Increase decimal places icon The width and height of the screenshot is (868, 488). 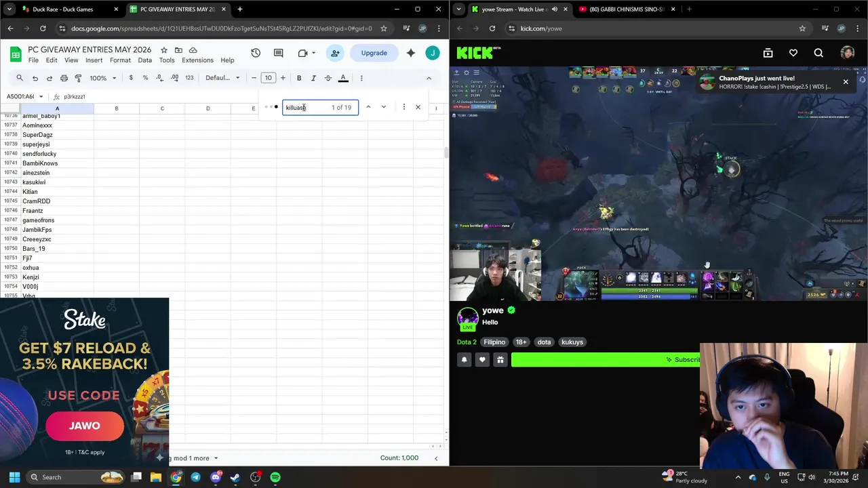(174, 78)
